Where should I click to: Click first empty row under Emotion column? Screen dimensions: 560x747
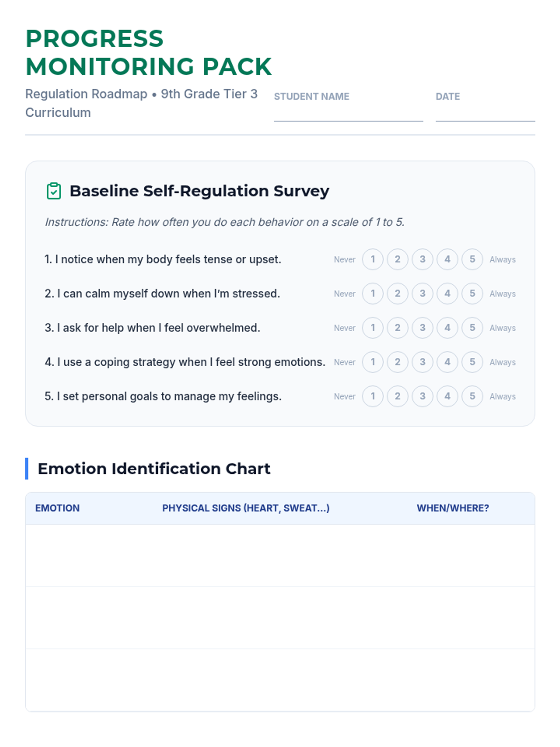point(89,556)
